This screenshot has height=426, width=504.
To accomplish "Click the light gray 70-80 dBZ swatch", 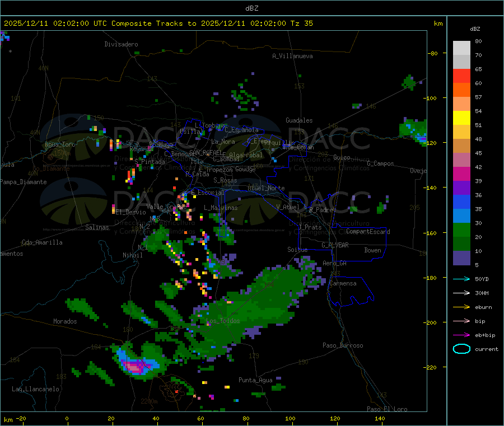I will (461, 48).
